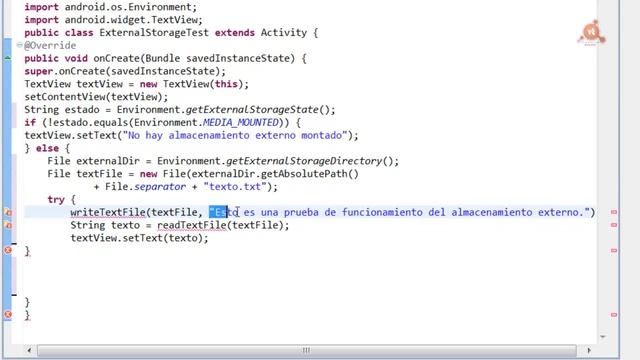
Task: Click the highlighted selection at start of "Esto" string
Action: 218,212
